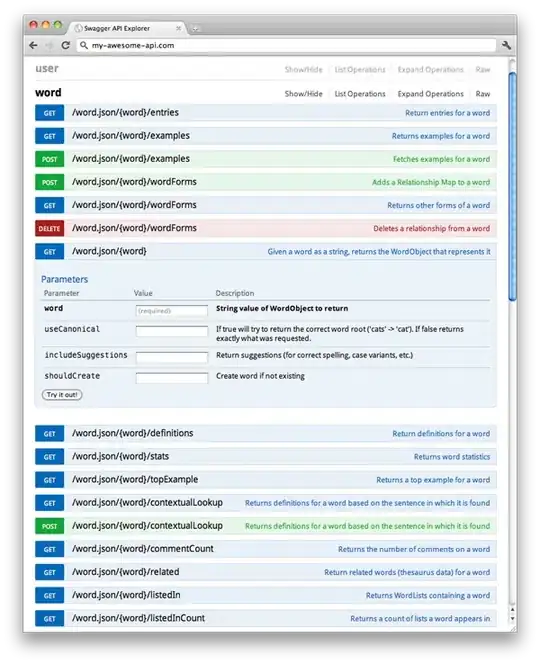This screenshot has width=540, height=664.
Task: Click List Operations for the user section
Action: click(x=360, y=69)
